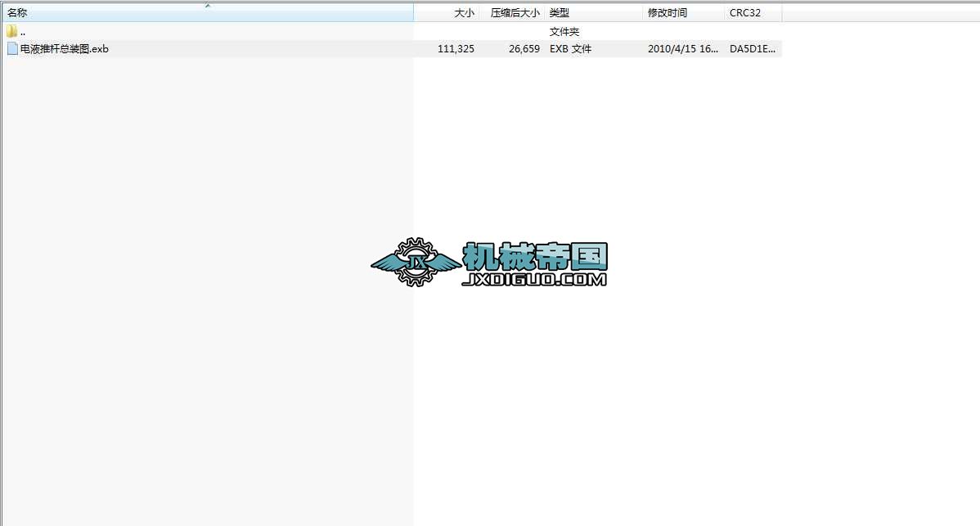
Task: Sort by the 压缩后大小 column header
Action: coord(513,12)
